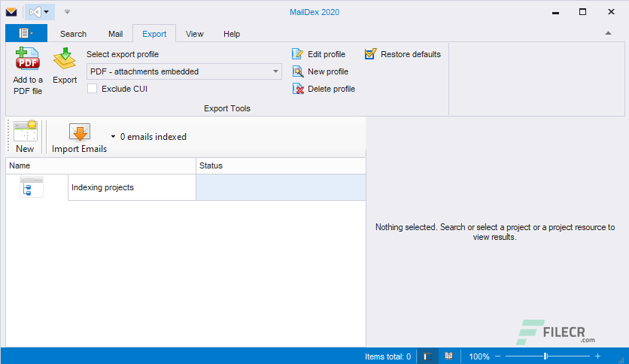Click the Items total: 0 status text
629x364 pixels.
(x=388, y=356)
